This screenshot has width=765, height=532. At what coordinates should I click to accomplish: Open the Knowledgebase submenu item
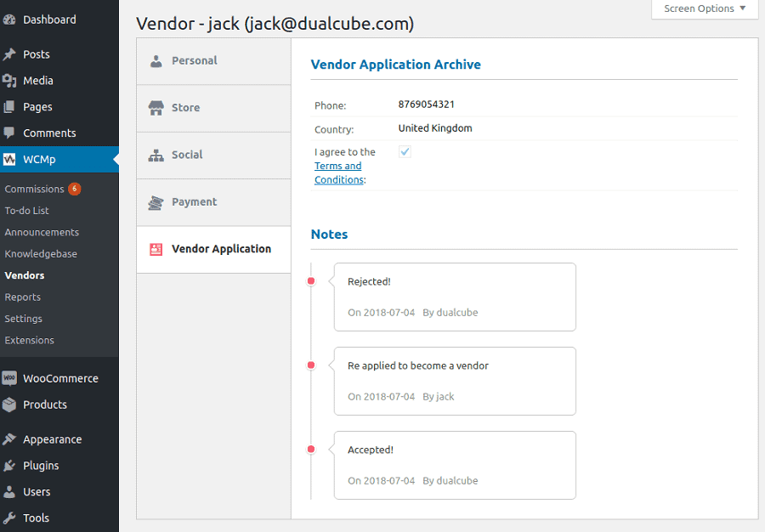coord(41,254)
